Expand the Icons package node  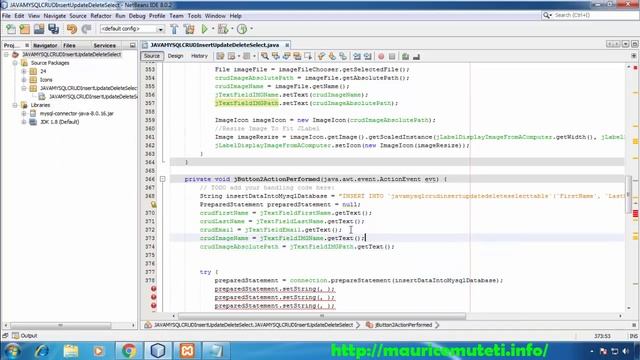[24, 80]
